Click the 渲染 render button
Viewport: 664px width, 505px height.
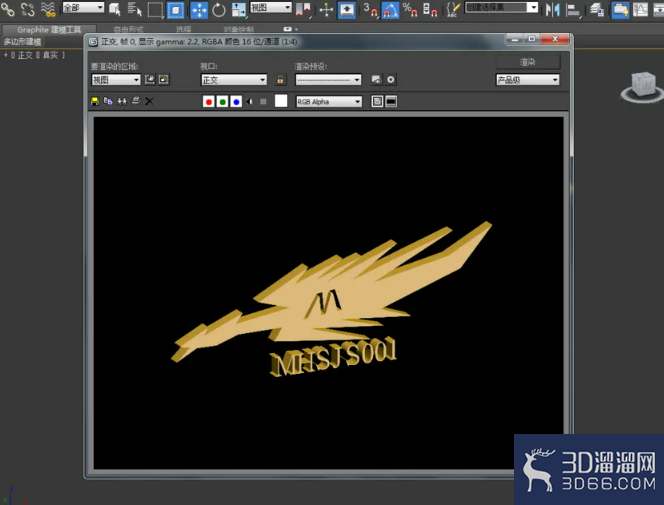528,62
